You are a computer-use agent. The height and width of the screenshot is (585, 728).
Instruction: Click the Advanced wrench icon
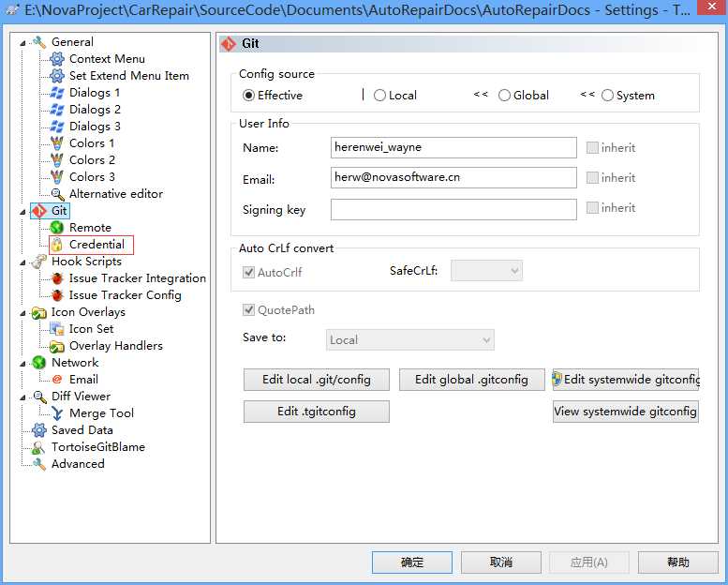39,464
